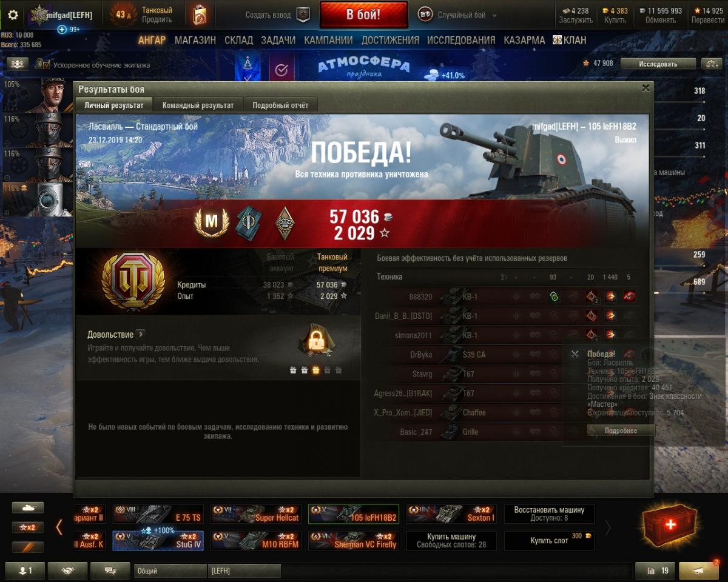The width and height of the screenshot is (728, 582).
Task: Click the Довольствие progress indicator boxes
Action: pos(315,370)
